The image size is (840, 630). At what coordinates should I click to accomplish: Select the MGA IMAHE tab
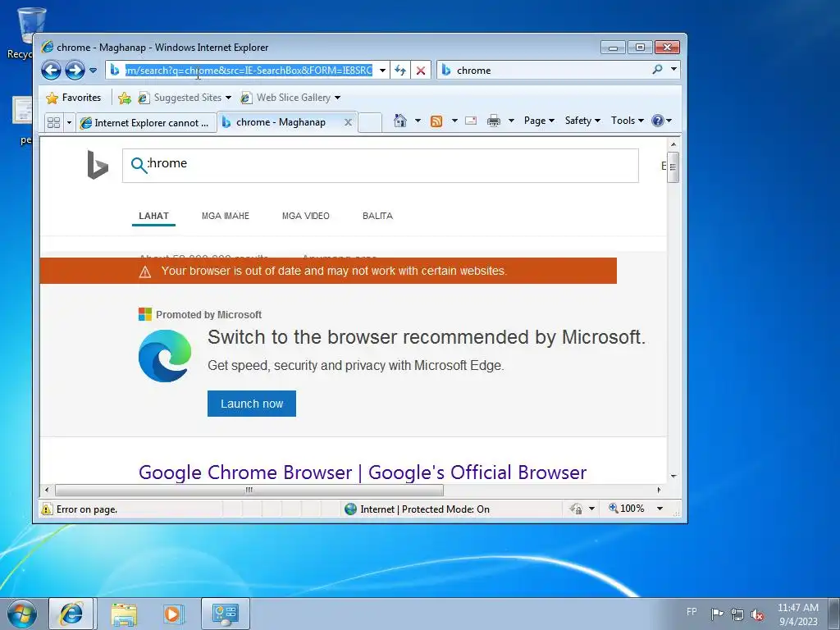point(226,216)
